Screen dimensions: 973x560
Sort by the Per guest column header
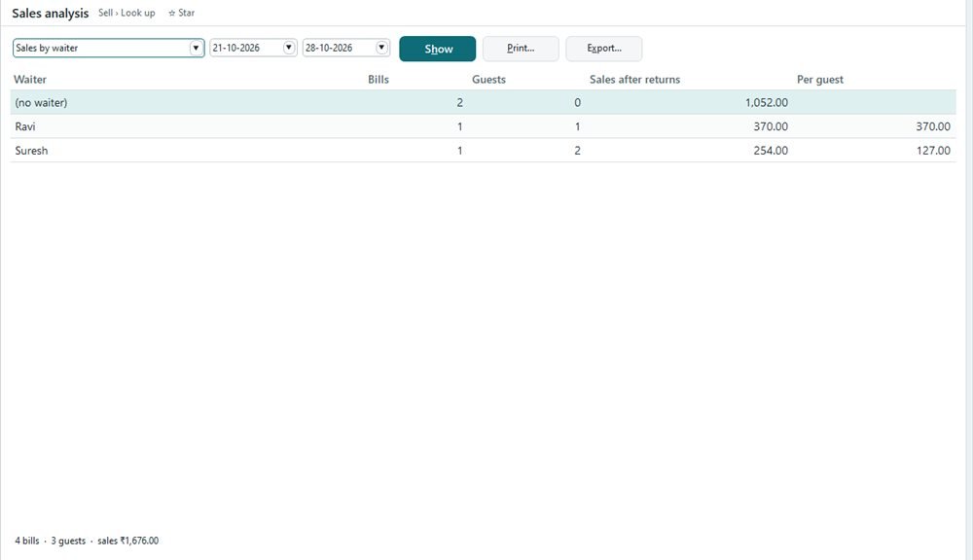coord(819,80)
